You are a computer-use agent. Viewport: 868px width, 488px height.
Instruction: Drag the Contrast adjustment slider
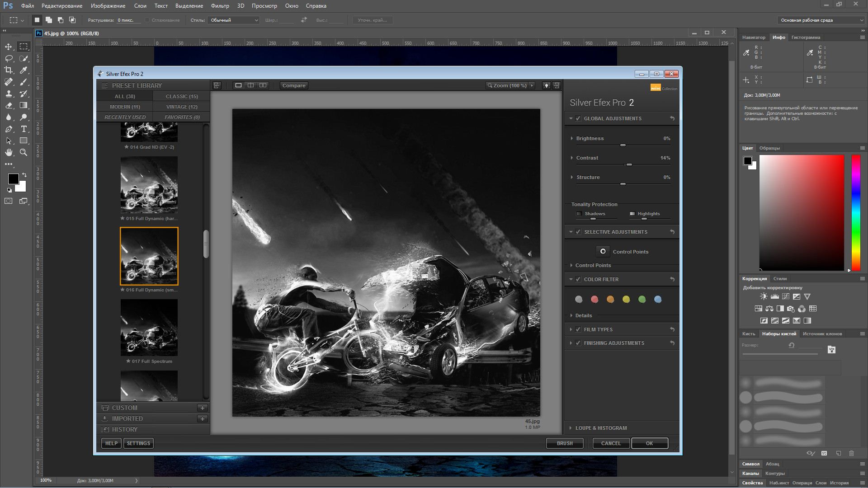[x=629, y=164]
